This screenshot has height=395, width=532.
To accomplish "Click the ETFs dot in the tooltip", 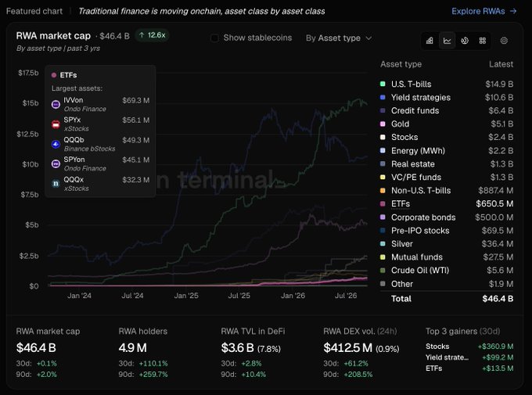I will pyautogui.click(x=54, y=75).
